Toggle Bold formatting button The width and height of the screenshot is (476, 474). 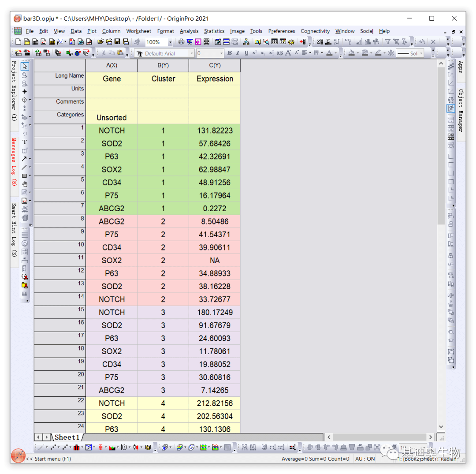(x=230, y=53)
